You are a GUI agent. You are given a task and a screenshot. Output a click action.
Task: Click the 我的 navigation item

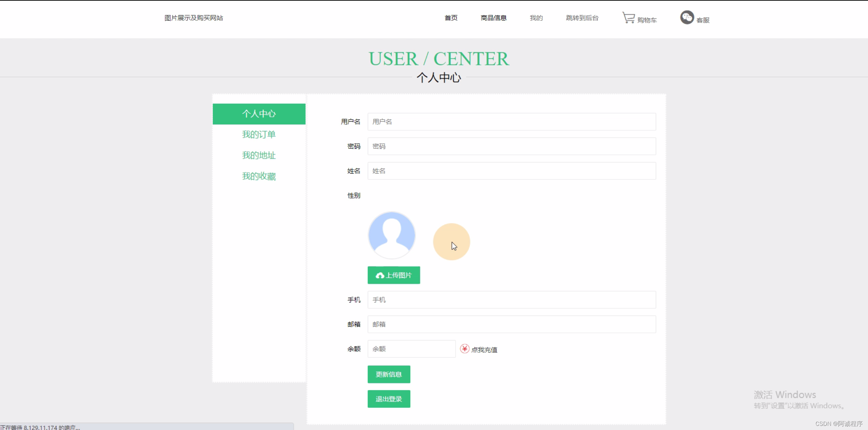tap(536, 18)
